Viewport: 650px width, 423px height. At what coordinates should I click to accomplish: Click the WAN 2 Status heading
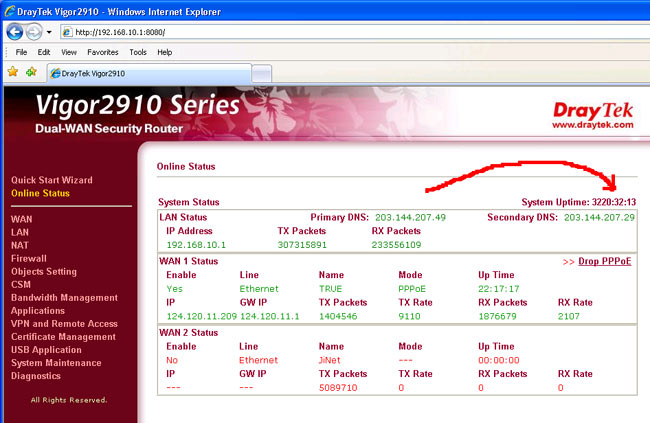[x=189, y=333]
